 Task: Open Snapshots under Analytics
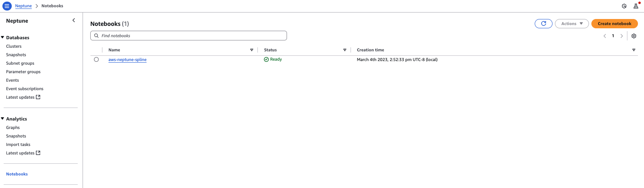tap(16, 136)
